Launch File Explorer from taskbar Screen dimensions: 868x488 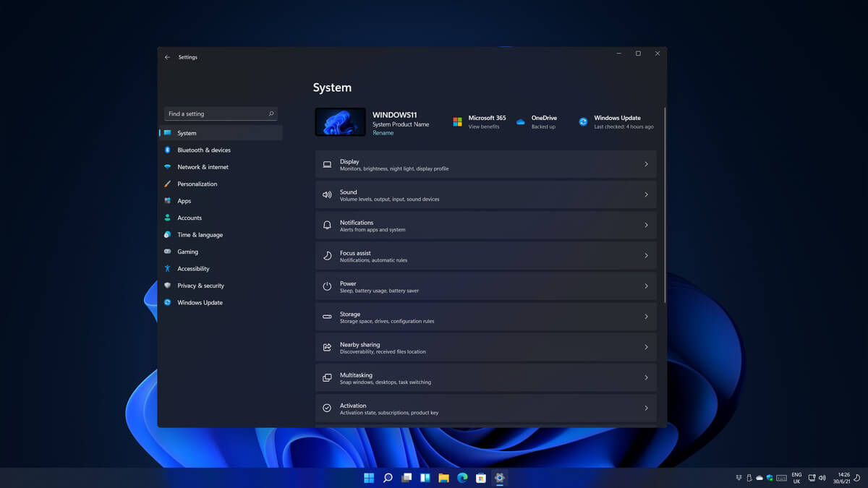[x=443, y=478]
